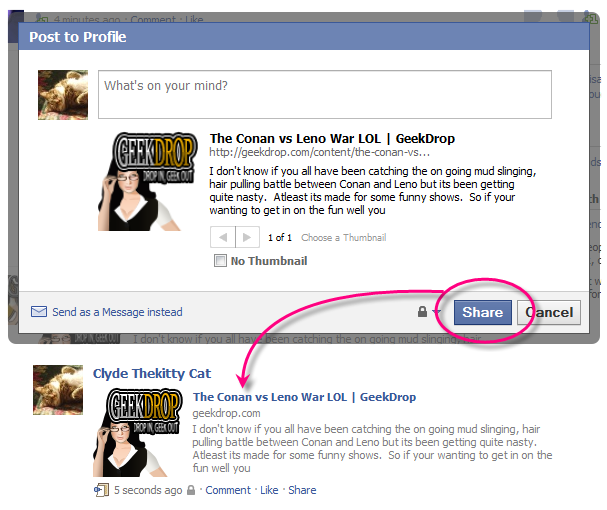This screenshot has width=607, height=510.
Task: Click the small lock icon under the posted story
Action: [191, 491]
